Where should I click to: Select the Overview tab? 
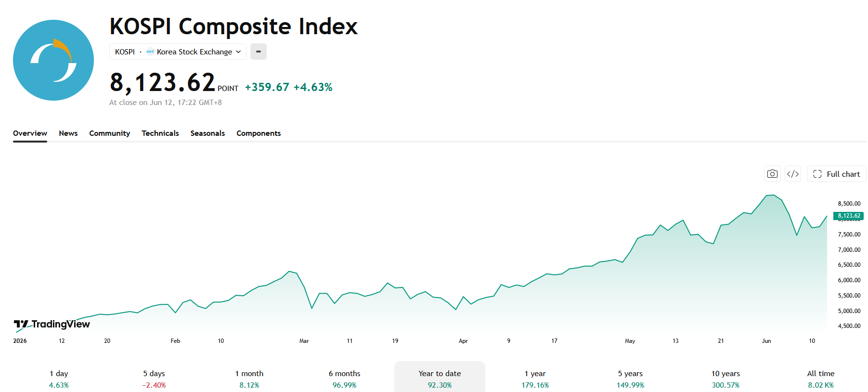30,133
